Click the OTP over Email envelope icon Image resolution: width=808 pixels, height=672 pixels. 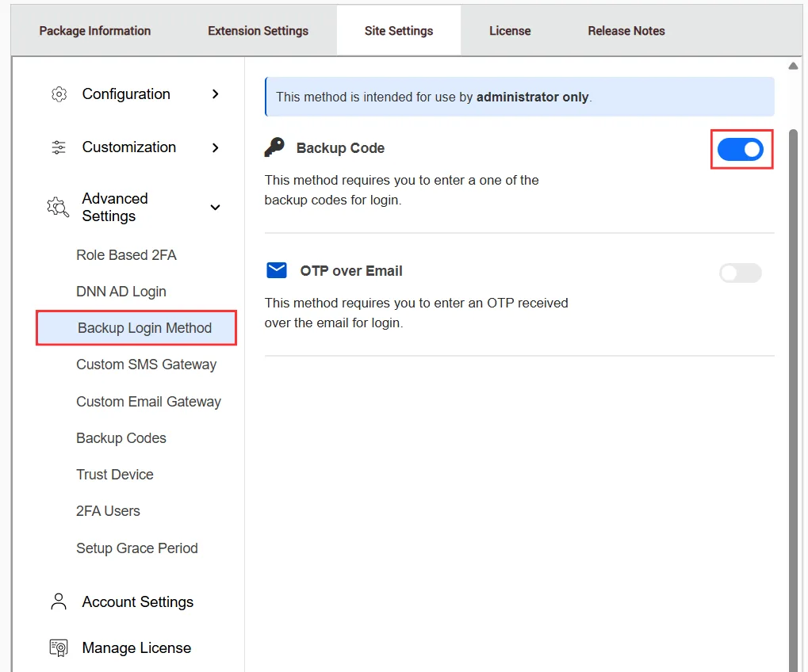coord(275,270)
